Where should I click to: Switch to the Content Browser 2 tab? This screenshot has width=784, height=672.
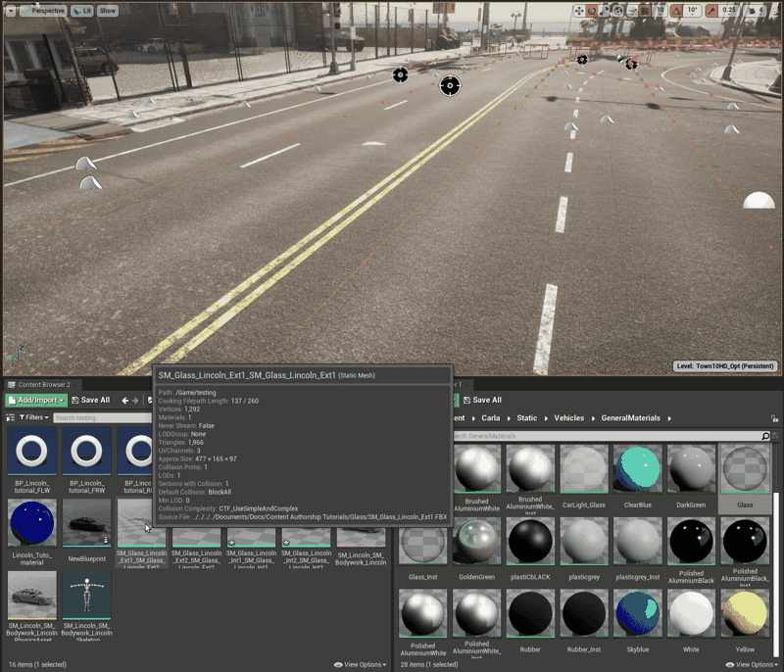[x=43, y=384]
